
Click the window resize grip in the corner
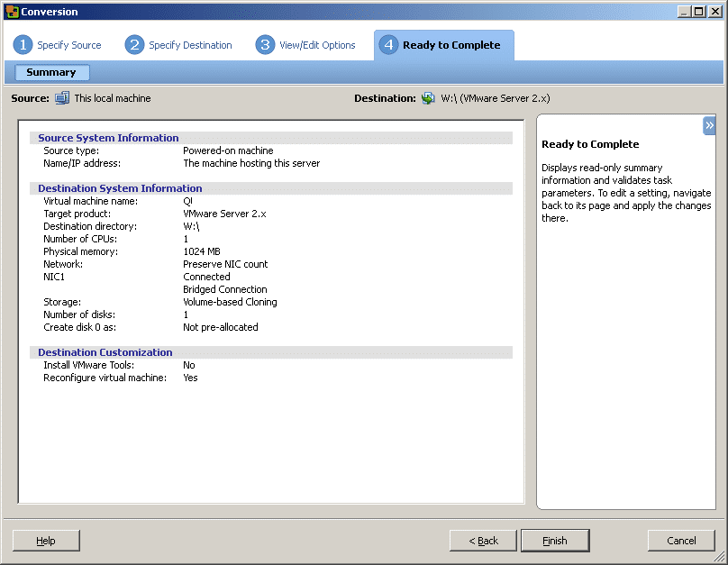(x=719, y=556)
